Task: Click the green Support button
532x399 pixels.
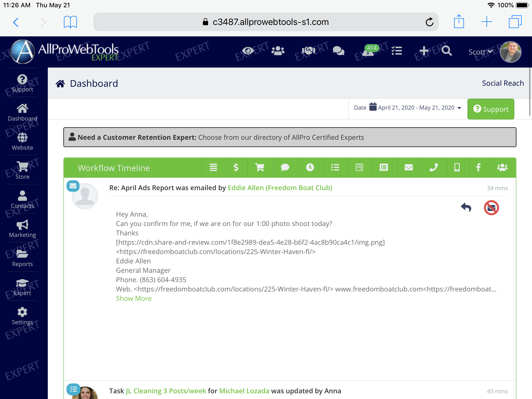Action: tap(491, 109)
